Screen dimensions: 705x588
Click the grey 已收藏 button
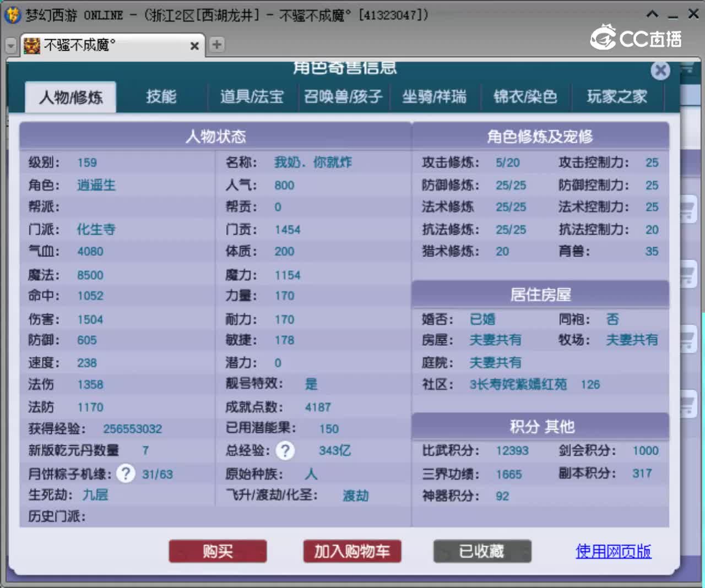482,551
